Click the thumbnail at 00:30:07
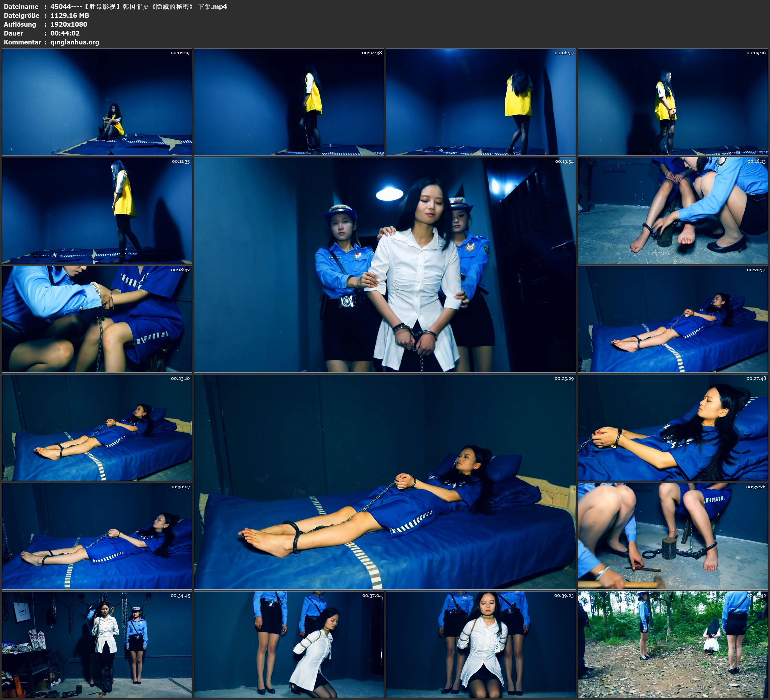The width and height of the screenshot is (770, 700). click(x=97, y=536)
